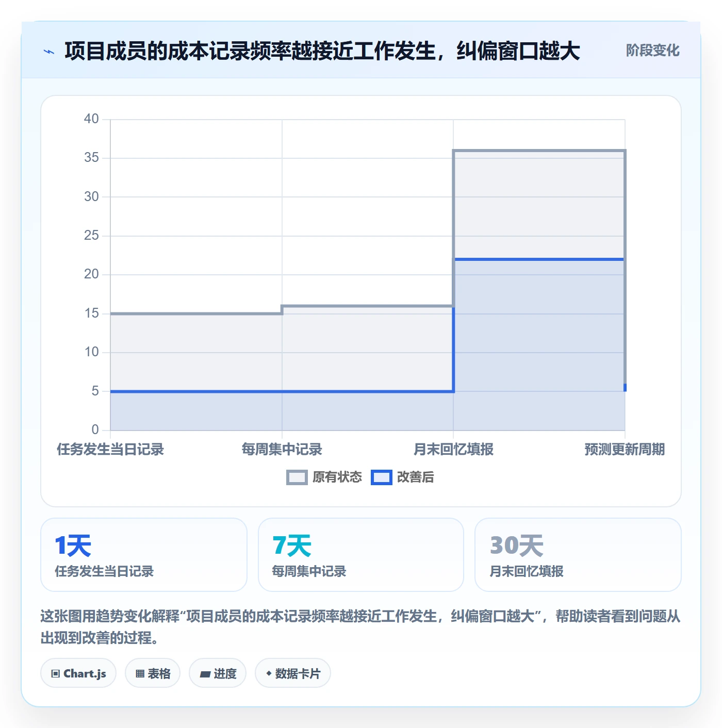Click x-axis label 任务发生当日记录
The width and height of the screenshot is (722, 728).
(110, 450)
